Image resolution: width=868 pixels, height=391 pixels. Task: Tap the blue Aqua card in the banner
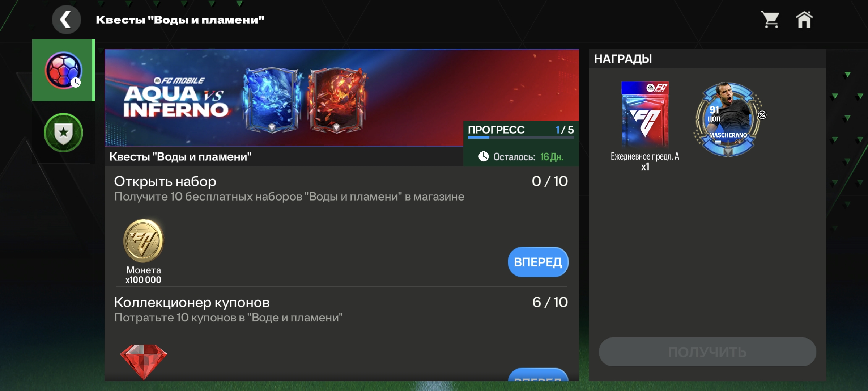[272, 99]
